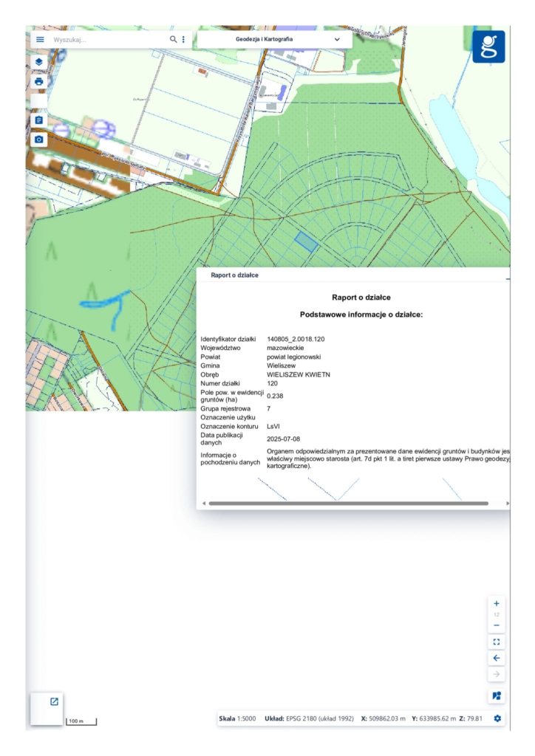Open overview map in external window
535x756 pixels.
(54, 701)
